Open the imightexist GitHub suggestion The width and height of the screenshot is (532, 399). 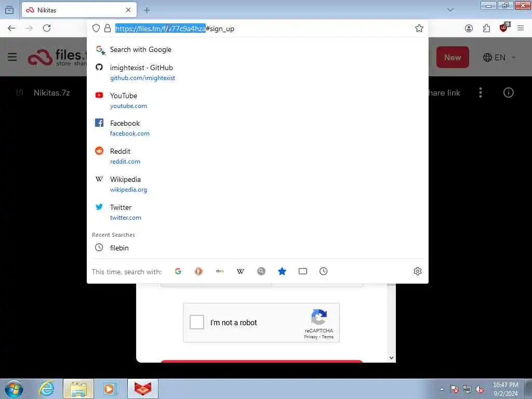tap(258, 72)
